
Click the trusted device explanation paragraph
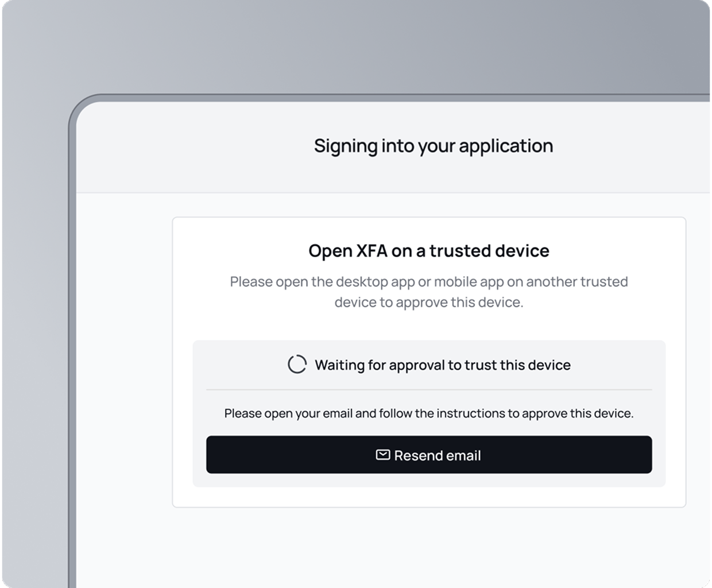coord(429,291)
